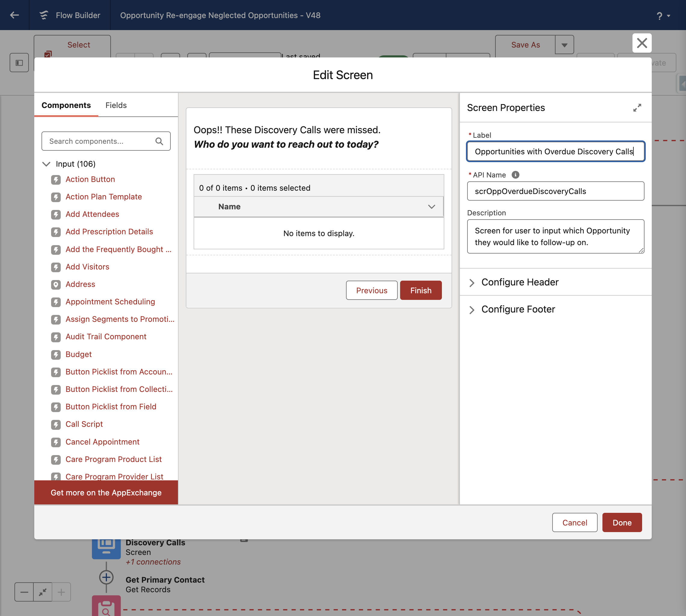Toggle the left panel sidebar icon

(19, 63)
